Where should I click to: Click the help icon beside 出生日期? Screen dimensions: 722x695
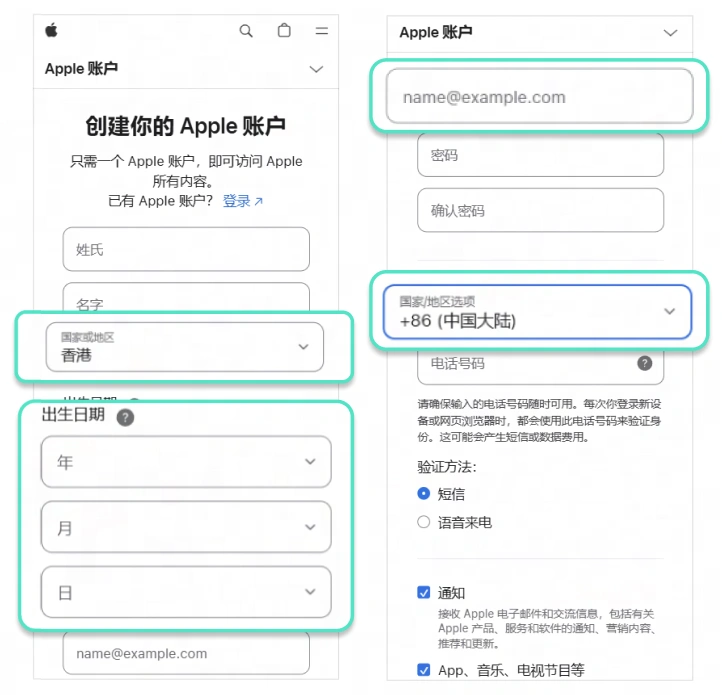point(125,418)
